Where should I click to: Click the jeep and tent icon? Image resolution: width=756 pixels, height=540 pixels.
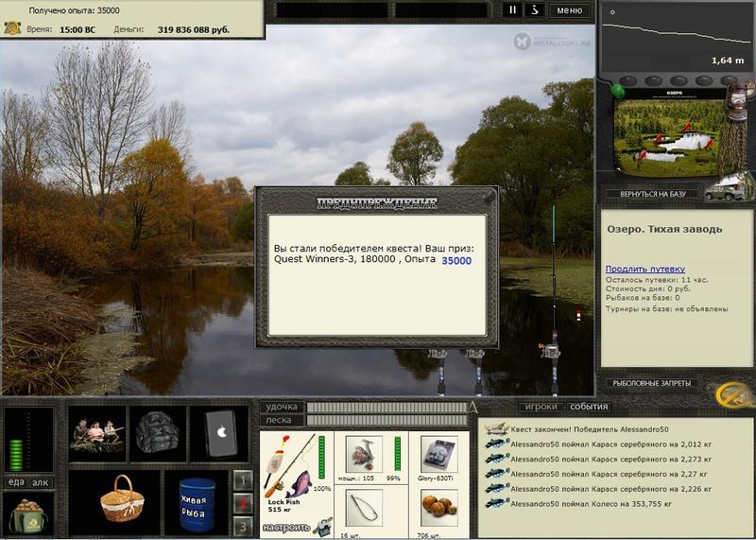pos(728,186)
